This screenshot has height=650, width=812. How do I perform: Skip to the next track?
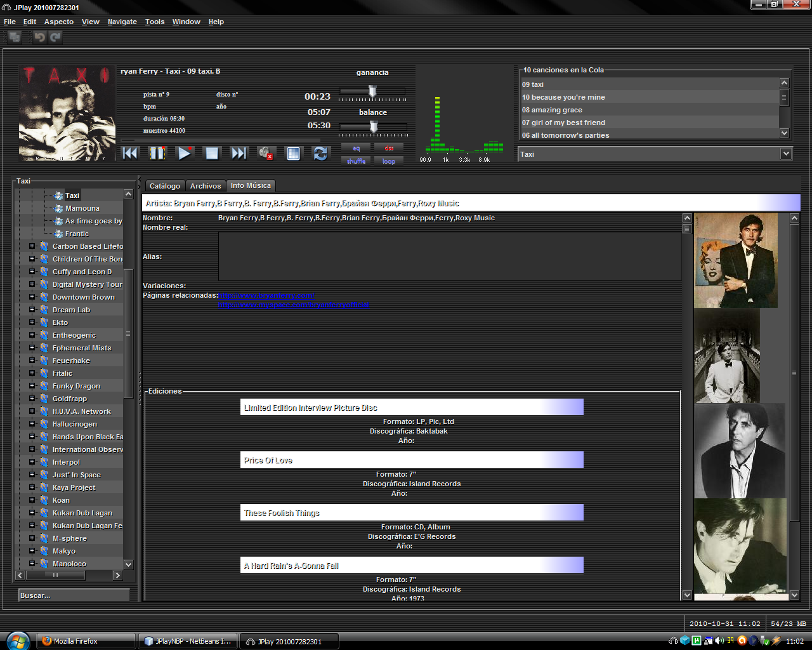point(239,153)
